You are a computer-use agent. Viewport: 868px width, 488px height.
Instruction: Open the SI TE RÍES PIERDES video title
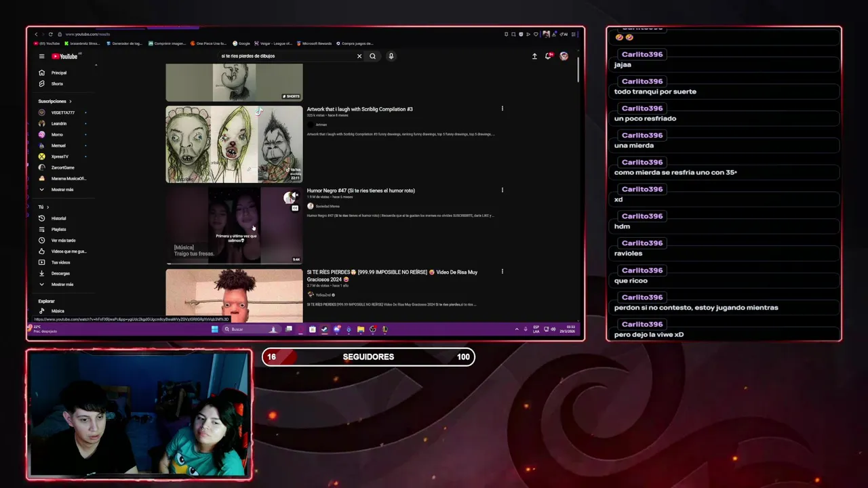392,275
